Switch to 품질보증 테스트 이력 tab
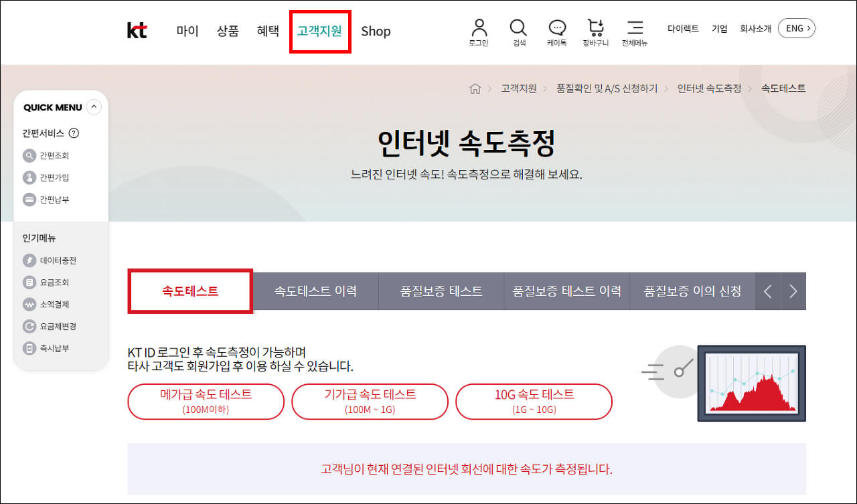 567,291
